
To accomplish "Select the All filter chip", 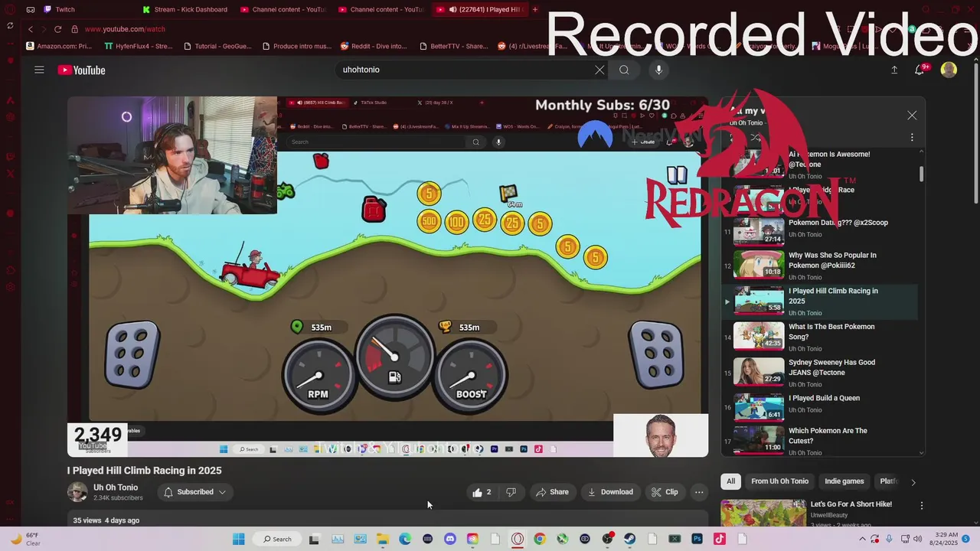I will coord(730,481).
